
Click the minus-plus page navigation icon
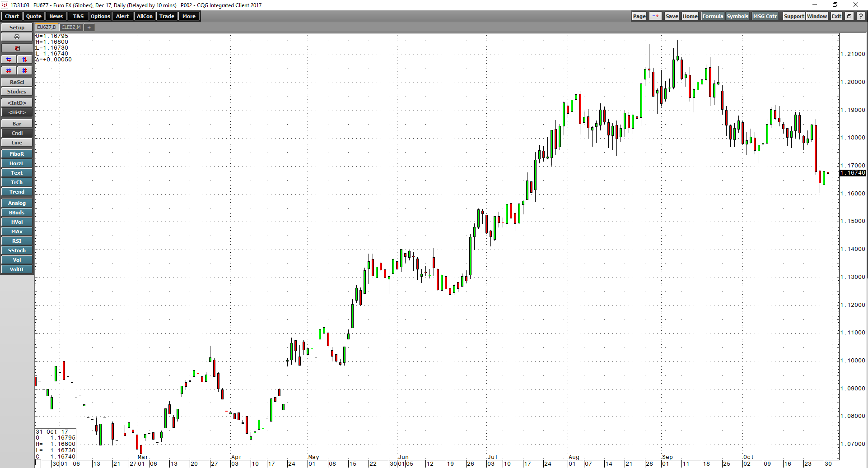pos(655,16)
